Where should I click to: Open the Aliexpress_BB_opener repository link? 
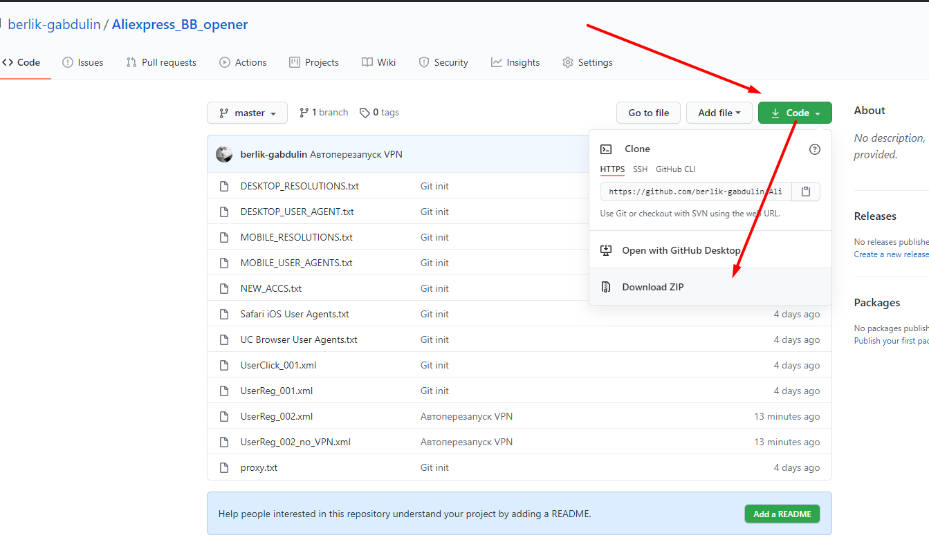[x=180, y=24]
